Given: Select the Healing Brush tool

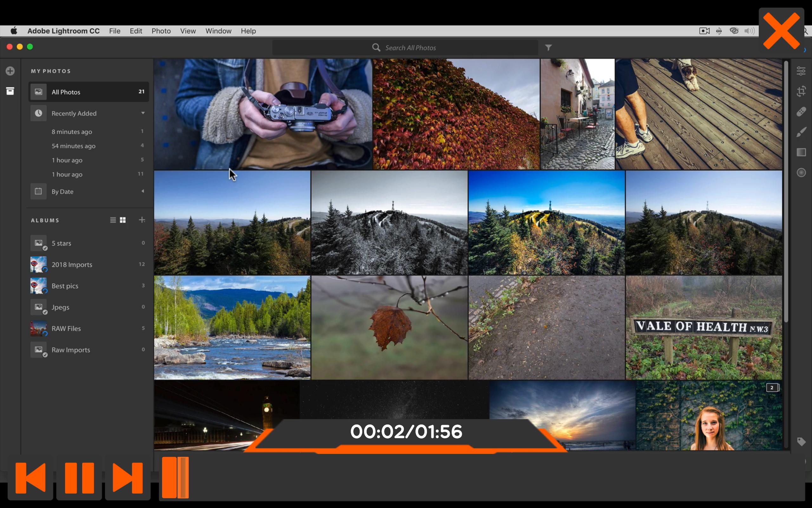Looking at the screenshot, I should tap(801, 111).
